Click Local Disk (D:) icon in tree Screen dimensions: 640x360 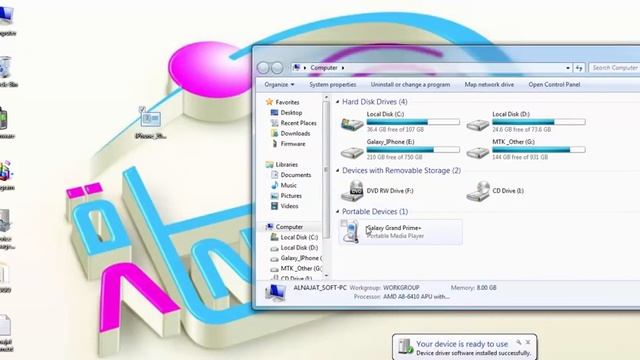(x=274, y=248)
